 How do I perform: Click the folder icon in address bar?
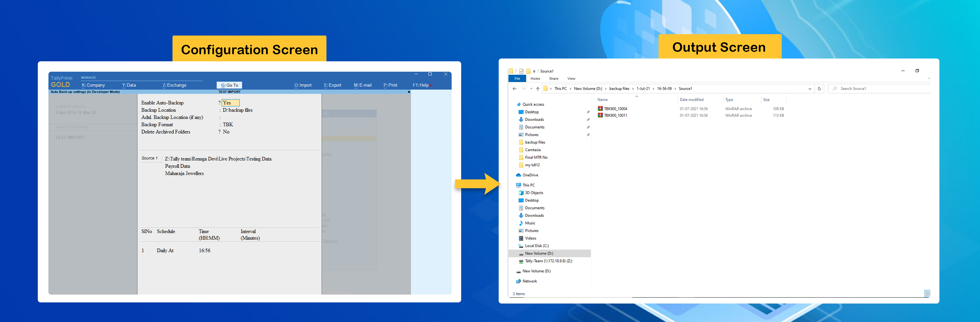tap(545, 89)
